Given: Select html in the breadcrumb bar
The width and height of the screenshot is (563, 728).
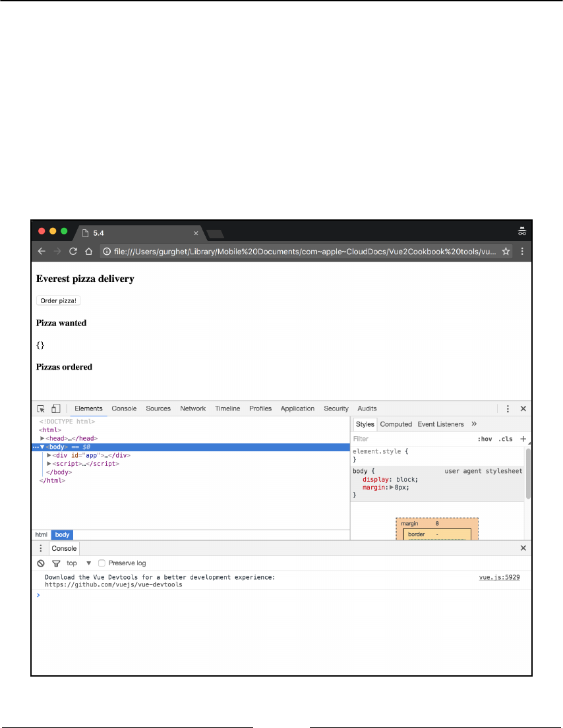Looking at the screenshot, I should click(42, 535).
